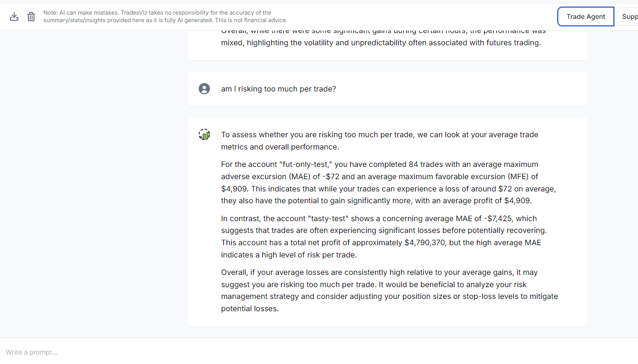Click the "am I risking too much" message

[x=278, y=89]
